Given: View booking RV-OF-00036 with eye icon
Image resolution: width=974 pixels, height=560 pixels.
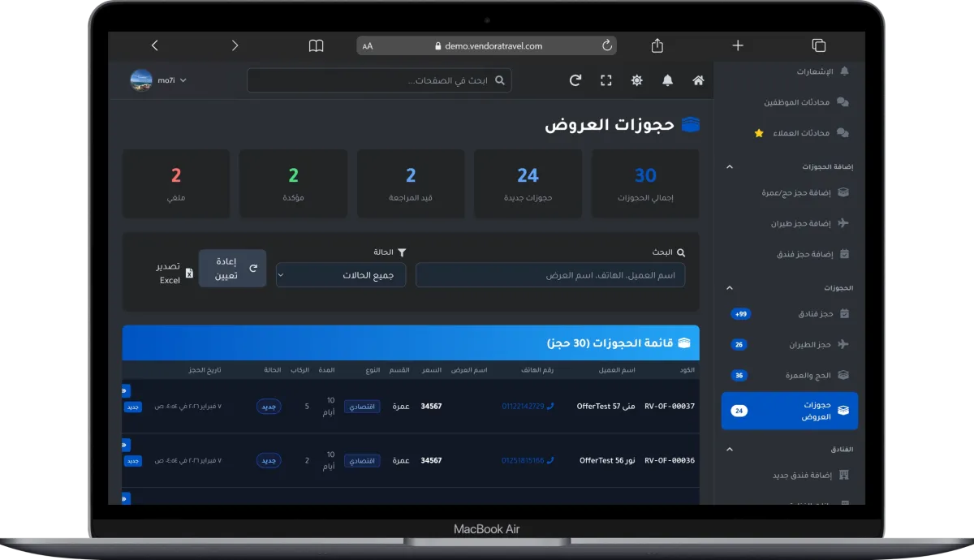Looking at the screenshot, I should coord(126,445).
